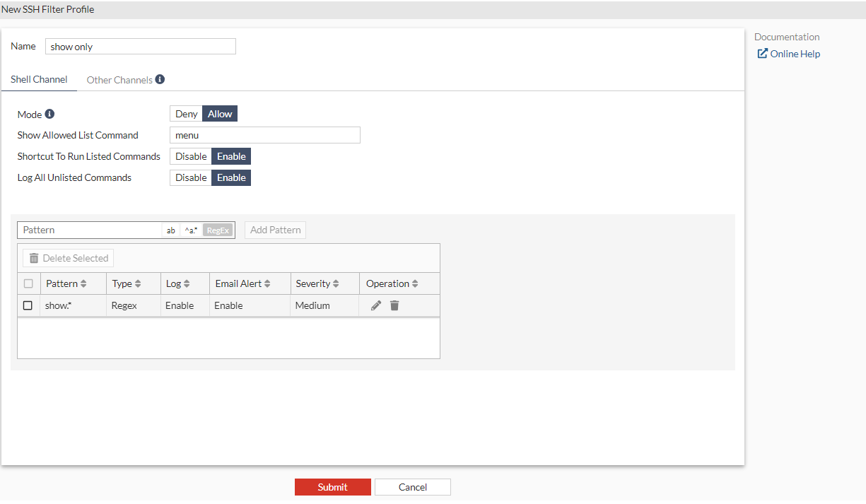Edit the show.* pattern with the pencil icon

pos(375,305)
